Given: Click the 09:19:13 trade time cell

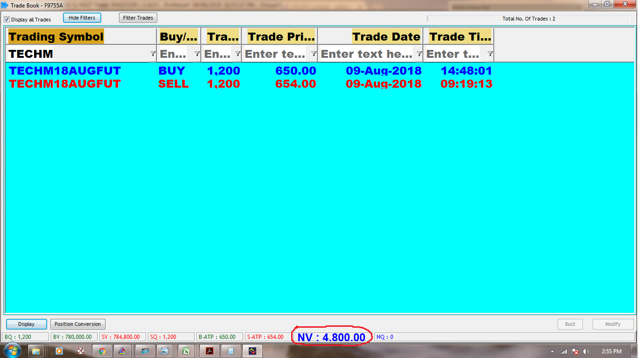Looking at the screenshot, I should tap(467, 84).
